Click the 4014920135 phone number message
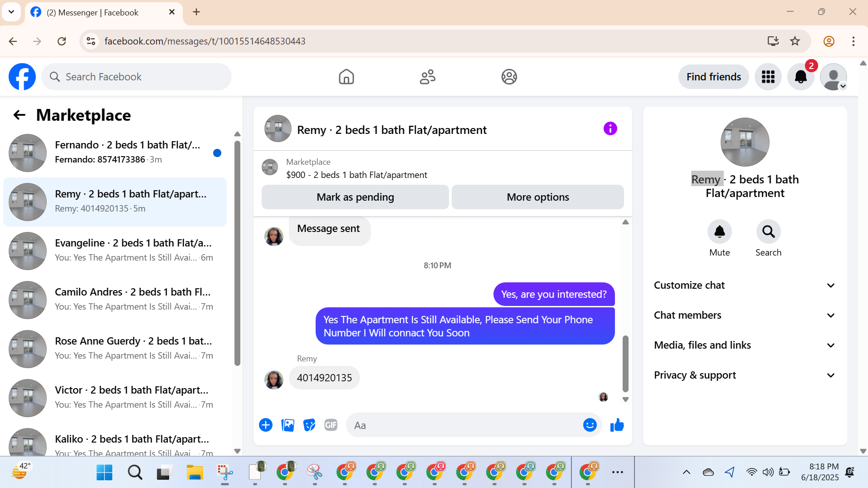This screenshot has width=868, height=488. coord(324,378)
